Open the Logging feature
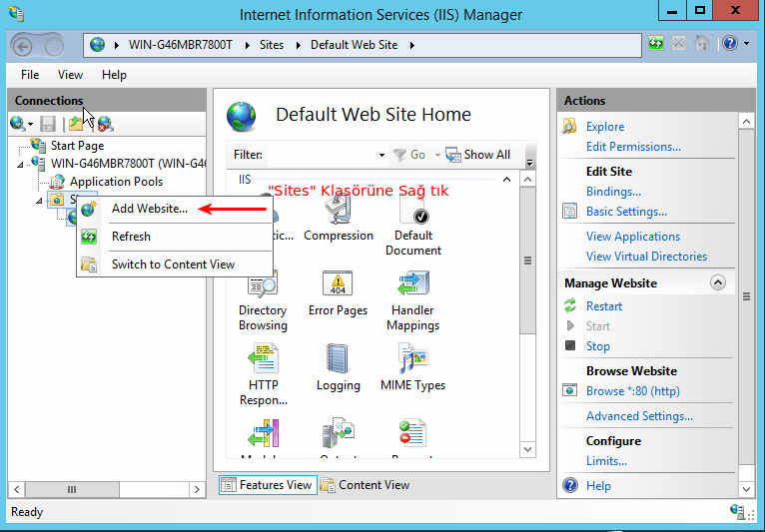 tap(338, 367)
